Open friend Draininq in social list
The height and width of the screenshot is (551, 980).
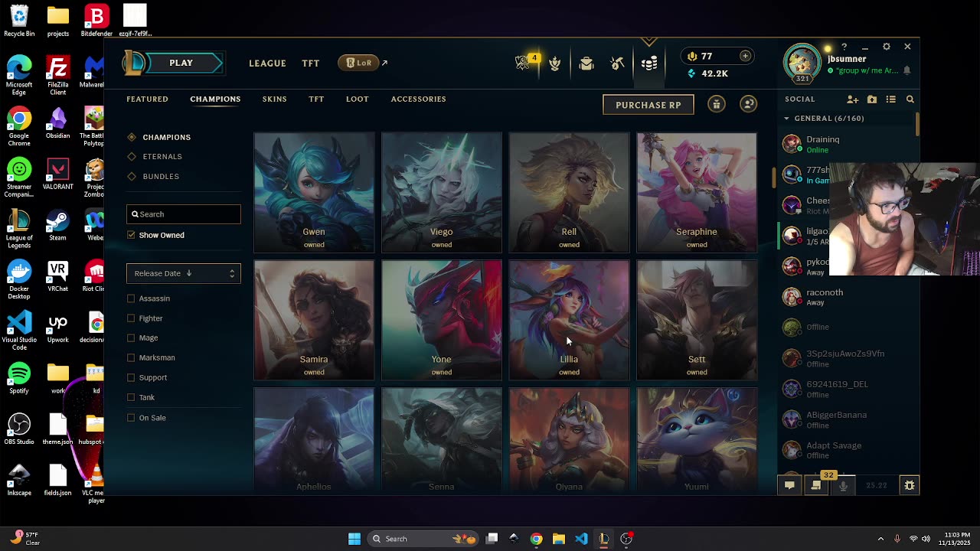(846, 144)
